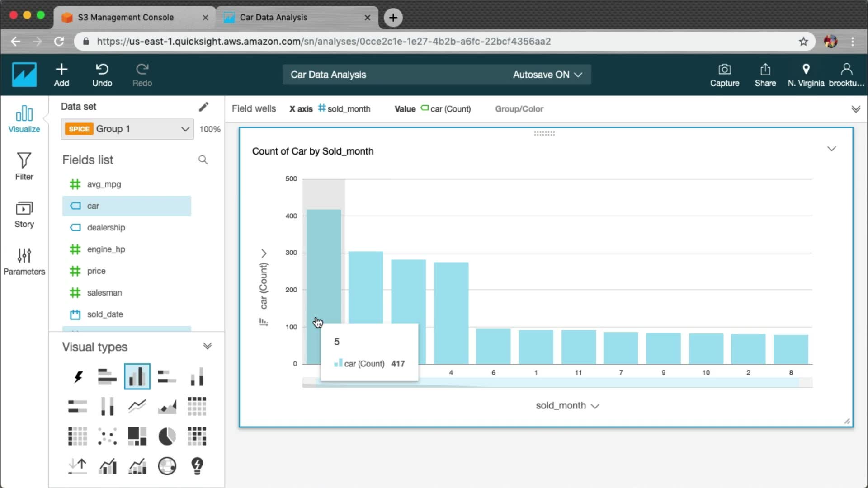Edit data set with pencil icon
The width and height of the screenshot is (868, 488).
click(203, 107)
